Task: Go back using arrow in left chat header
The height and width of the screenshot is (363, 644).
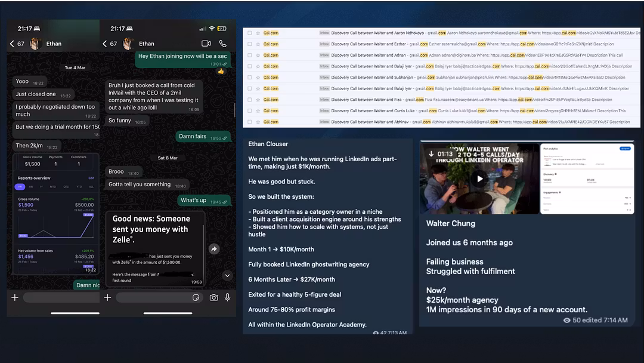Action: 12,44
